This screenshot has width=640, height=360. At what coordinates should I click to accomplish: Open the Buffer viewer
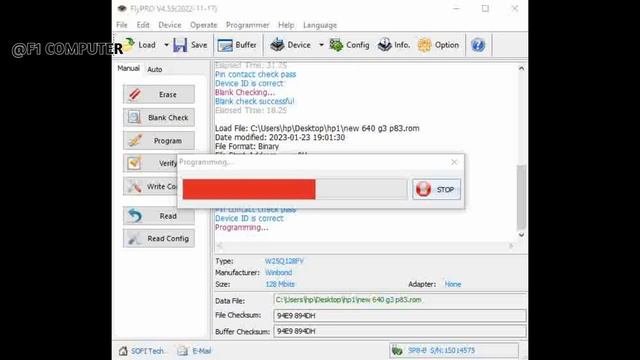coord(237,45)
